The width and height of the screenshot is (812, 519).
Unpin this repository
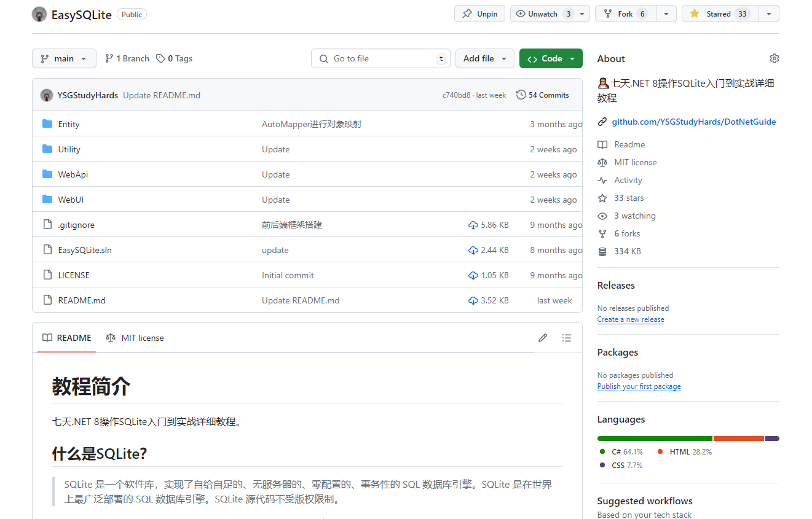479,13
